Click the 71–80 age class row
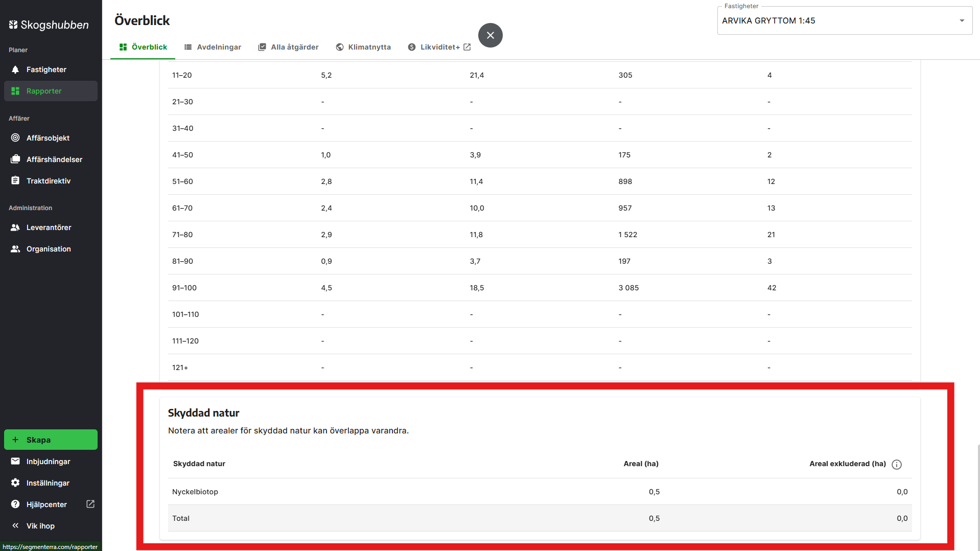The width and height of the screenshot is (980, 551). click(x=540, y=235)
